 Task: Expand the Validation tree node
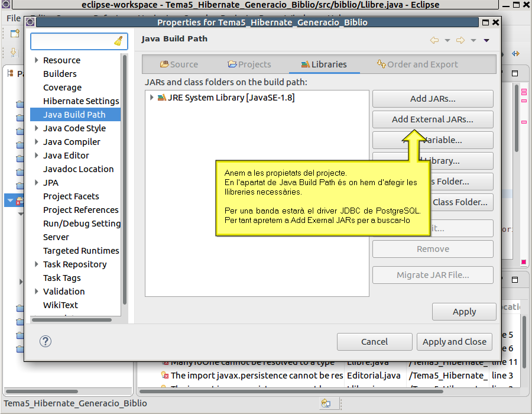pos(36,291)
